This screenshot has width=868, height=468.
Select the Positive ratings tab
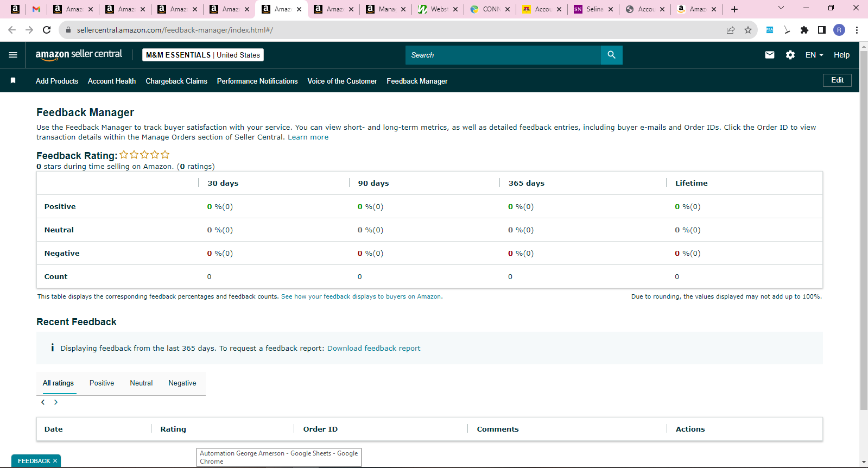click(x=102, y=383)
